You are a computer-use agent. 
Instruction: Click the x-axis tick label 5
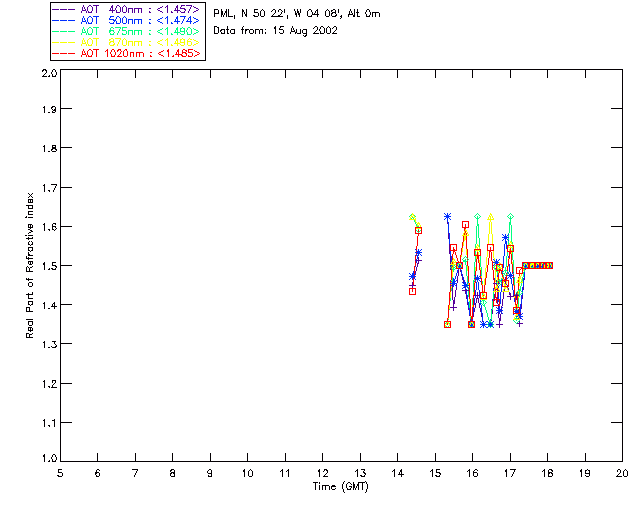60,473
